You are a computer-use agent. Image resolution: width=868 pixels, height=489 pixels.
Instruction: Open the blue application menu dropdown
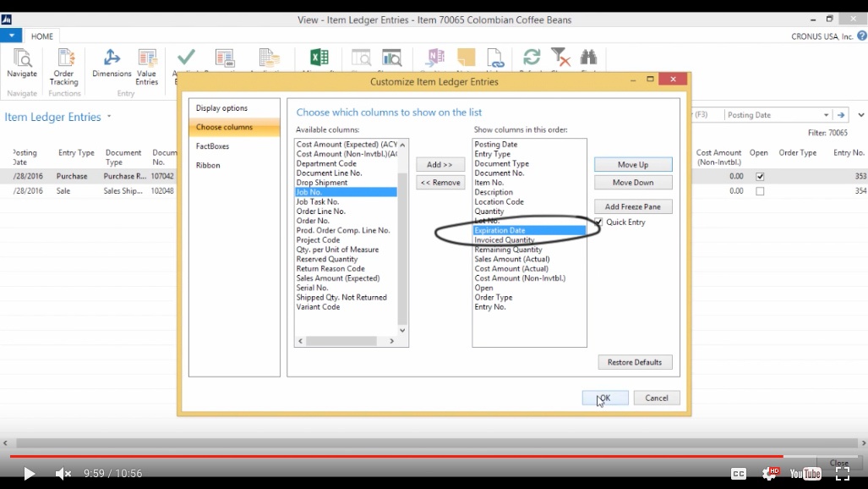pos(11,36)
